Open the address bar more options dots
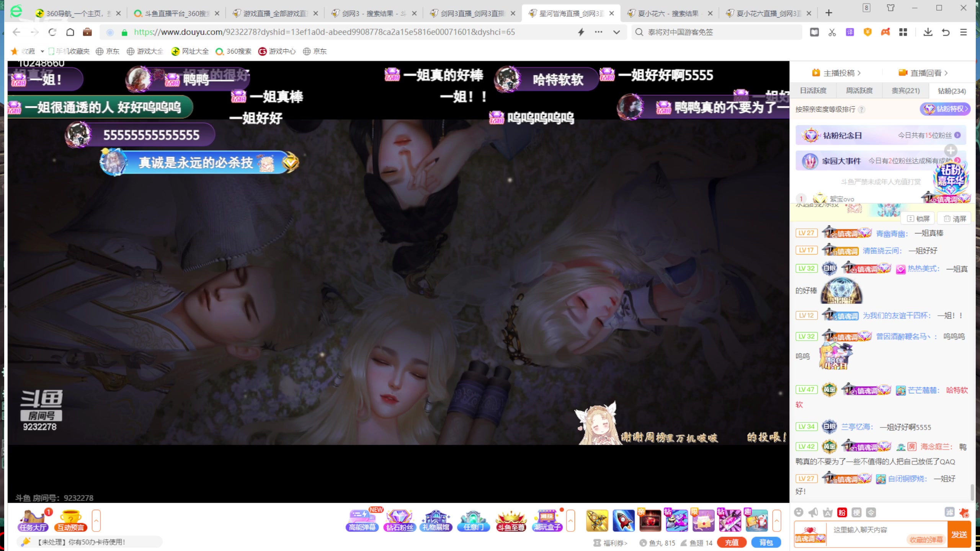Screen dimensions: 980x551 [x=599, y=32]
